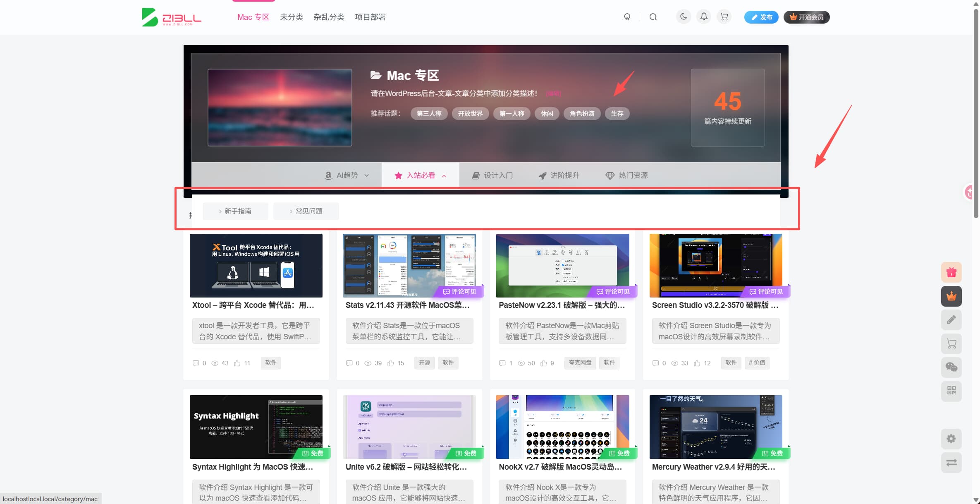
Task: Open the Screen Studio v3.2.2 title link
Action: point(715,305)
